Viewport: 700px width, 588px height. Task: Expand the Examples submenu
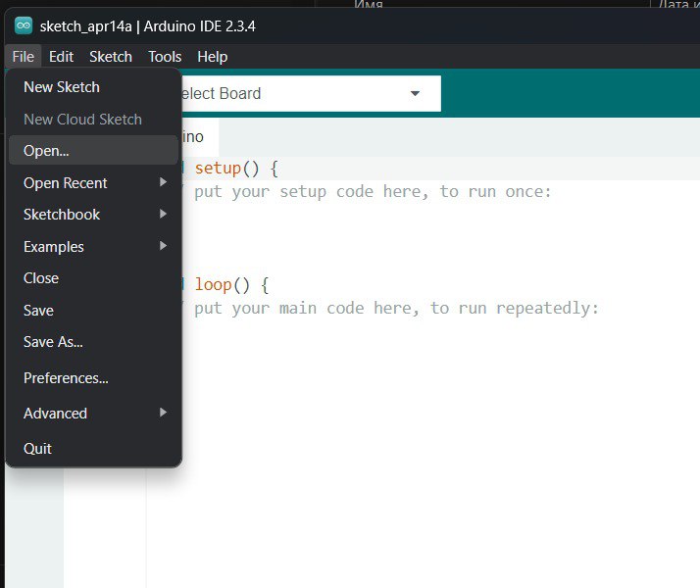[x=93, y=247]
